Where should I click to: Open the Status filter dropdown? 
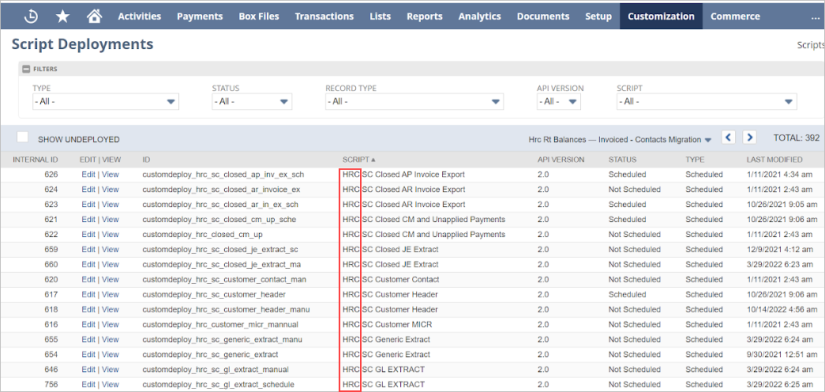[x=251, y=102]
